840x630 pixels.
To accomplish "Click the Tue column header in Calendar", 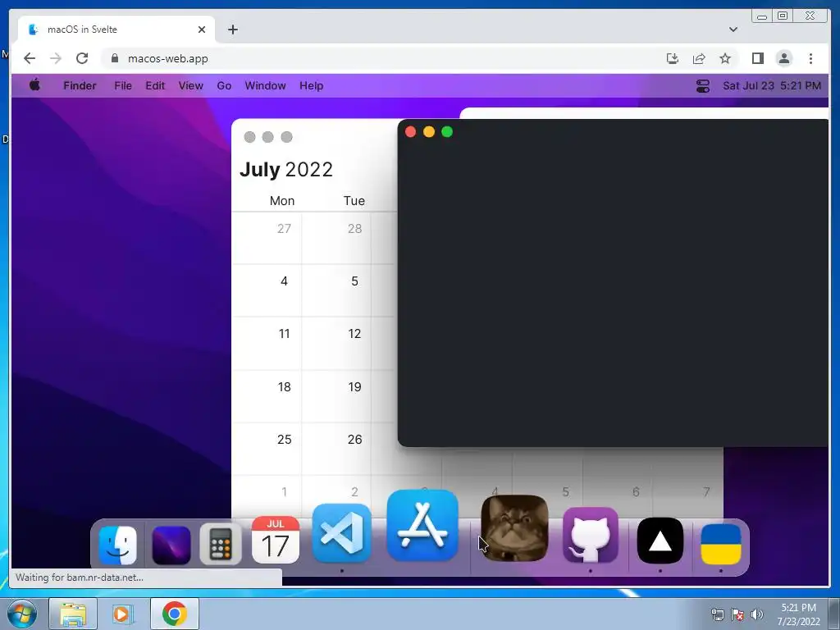I will [x=354, y=201].
